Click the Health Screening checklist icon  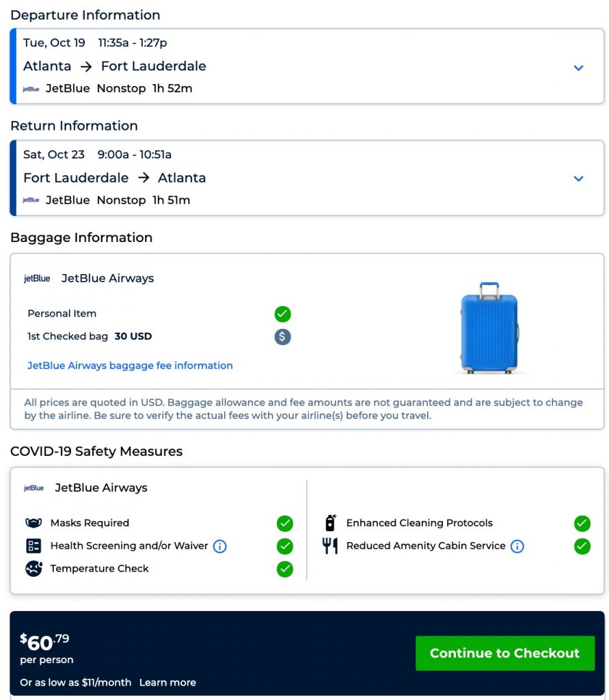[33, 546]
